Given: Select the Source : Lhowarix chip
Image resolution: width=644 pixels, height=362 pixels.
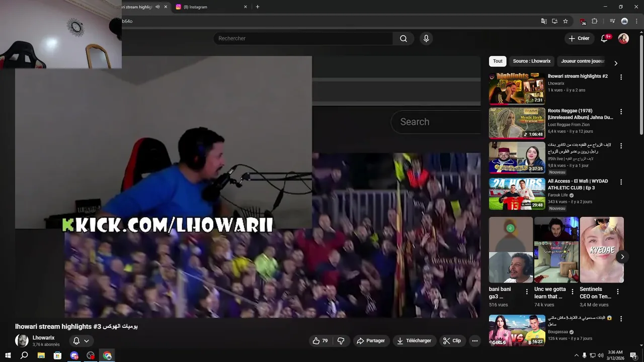Looking at the screenshot, I should tap(532, 61).
